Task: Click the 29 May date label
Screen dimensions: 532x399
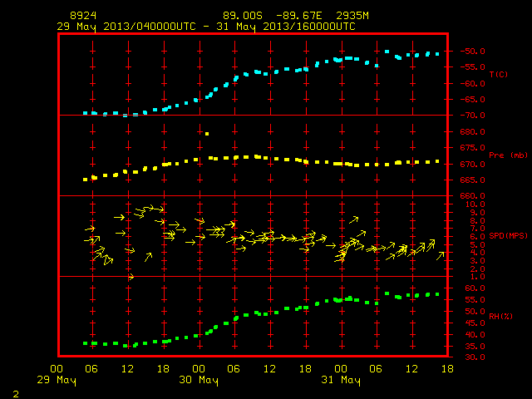Action: (x=57, y=380)
